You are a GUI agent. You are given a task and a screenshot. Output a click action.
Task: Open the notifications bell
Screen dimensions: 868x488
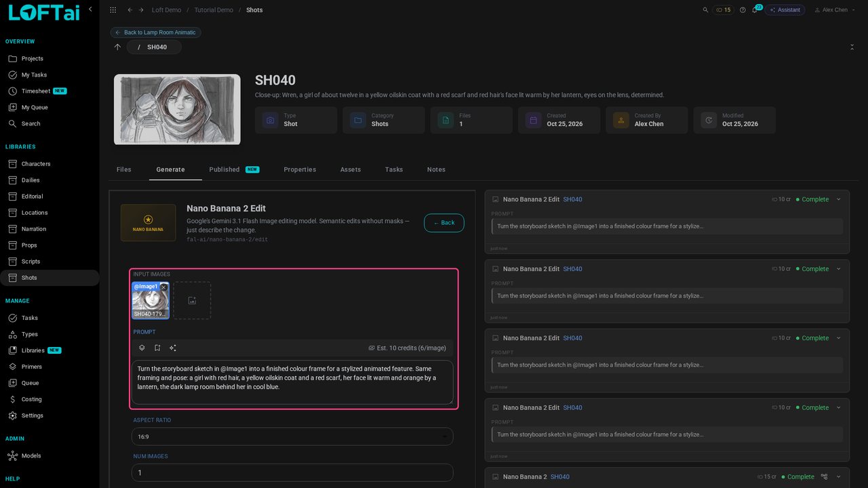click(755, 10)
